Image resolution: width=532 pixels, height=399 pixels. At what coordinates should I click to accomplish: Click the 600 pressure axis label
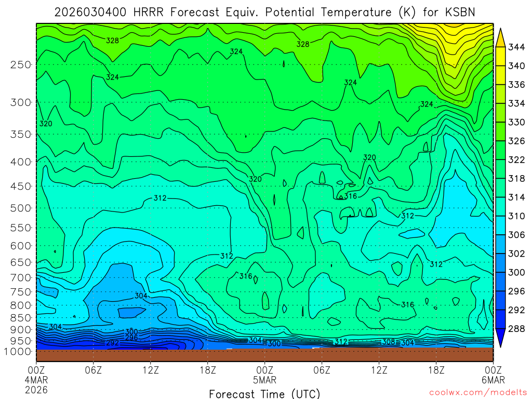pos(21,246)
